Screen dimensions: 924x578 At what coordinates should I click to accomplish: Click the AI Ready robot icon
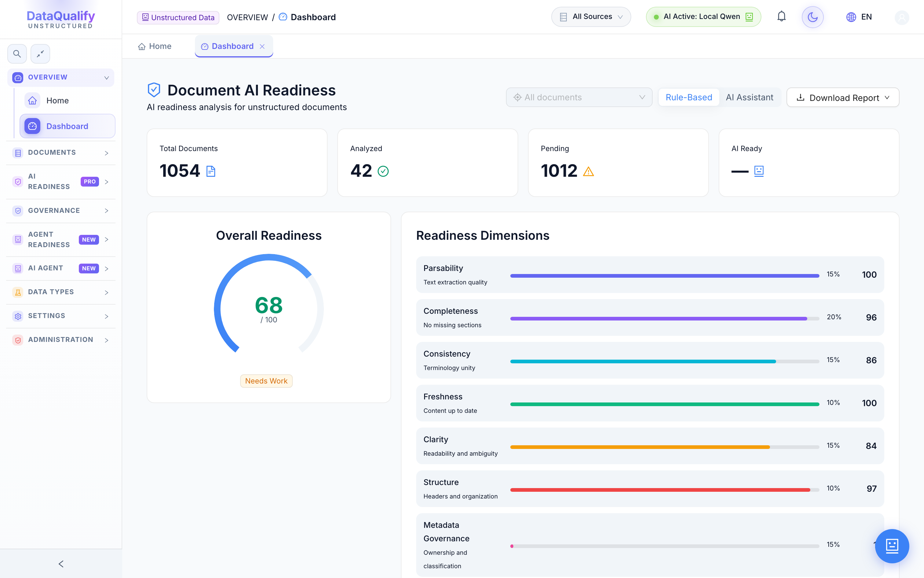coord(759,171)
